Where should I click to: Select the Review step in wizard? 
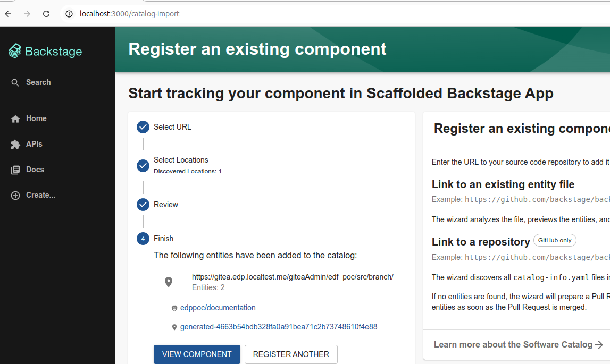(x=166, y=205)
